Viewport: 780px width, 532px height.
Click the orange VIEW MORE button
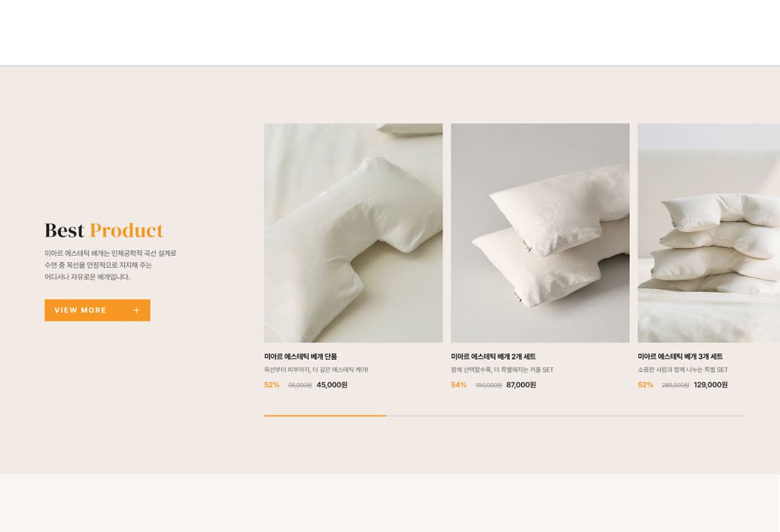pyautogui.click(x=97, y=310)
